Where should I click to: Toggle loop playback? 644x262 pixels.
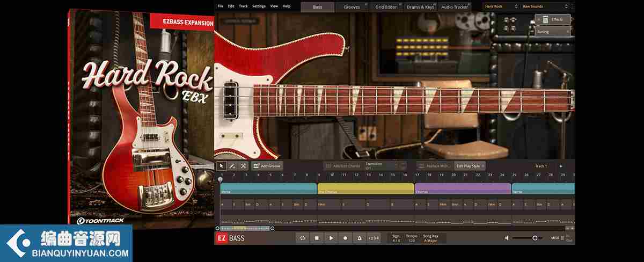tap(302, 238)
